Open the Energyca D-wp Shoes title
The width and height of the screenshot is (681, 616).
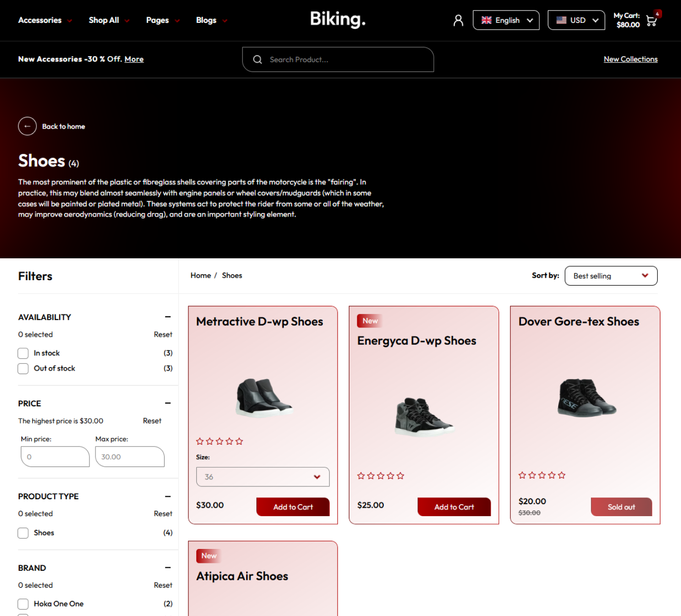click(x=417, y=341)
